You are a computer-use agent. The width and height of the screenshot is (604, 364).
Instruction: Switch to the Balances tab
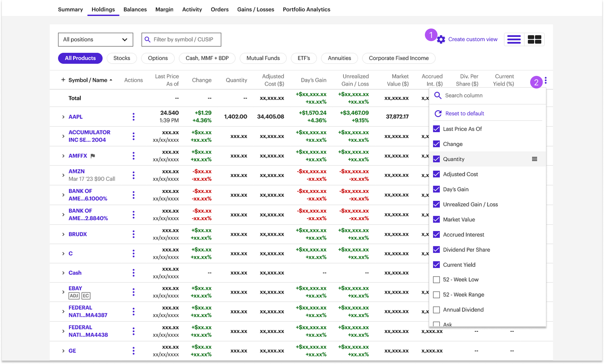135,9
